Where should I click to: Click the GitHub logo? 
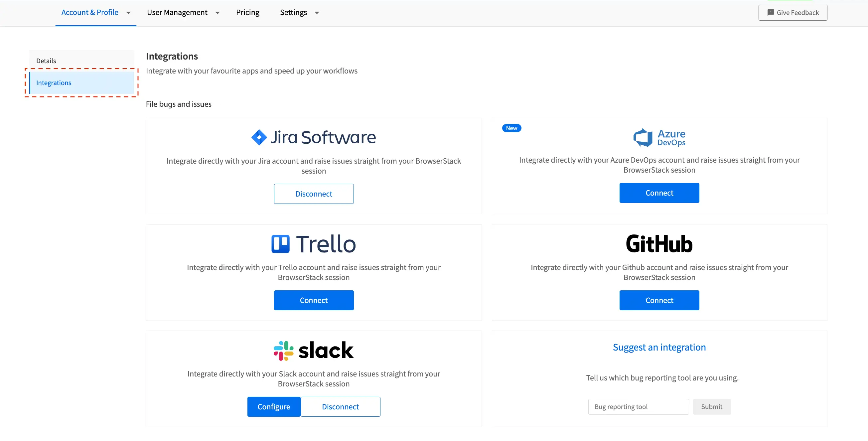tap(659, 243)
